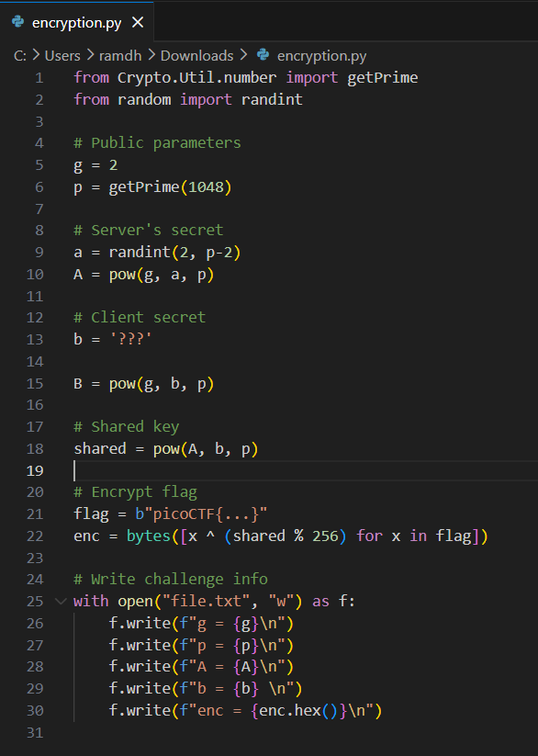The height and width of the screenshot is (756, 538).
Task: Close the encryption.py editor tab
Action: pos(138,22)
